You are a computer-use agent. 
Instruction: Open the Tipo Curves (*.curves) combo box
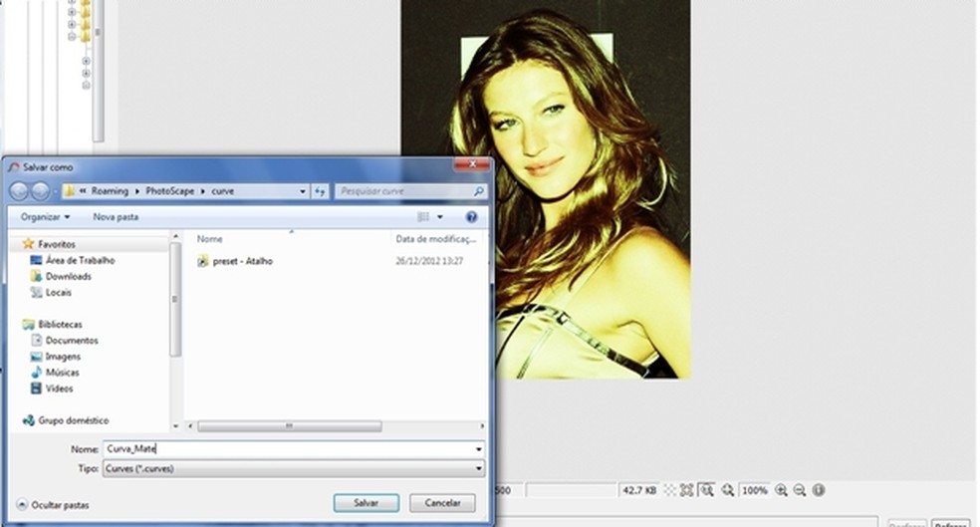(x=294, y=468)
